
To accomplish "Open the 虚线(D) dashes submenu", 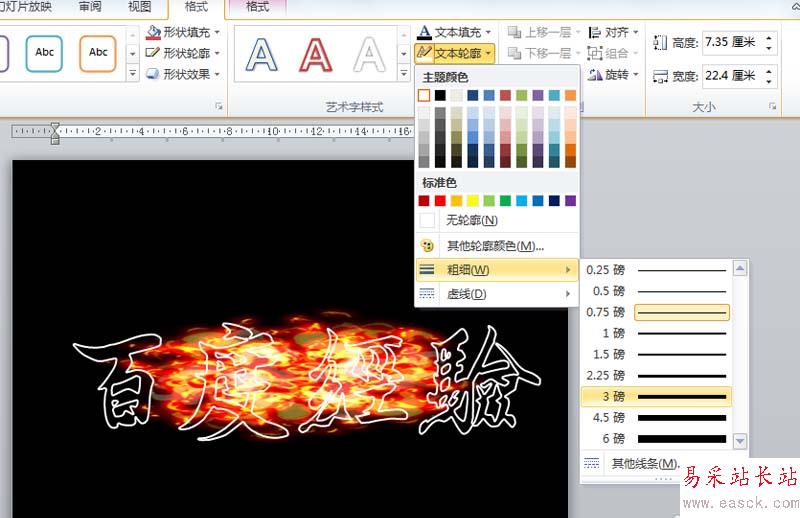I will 497,294.
